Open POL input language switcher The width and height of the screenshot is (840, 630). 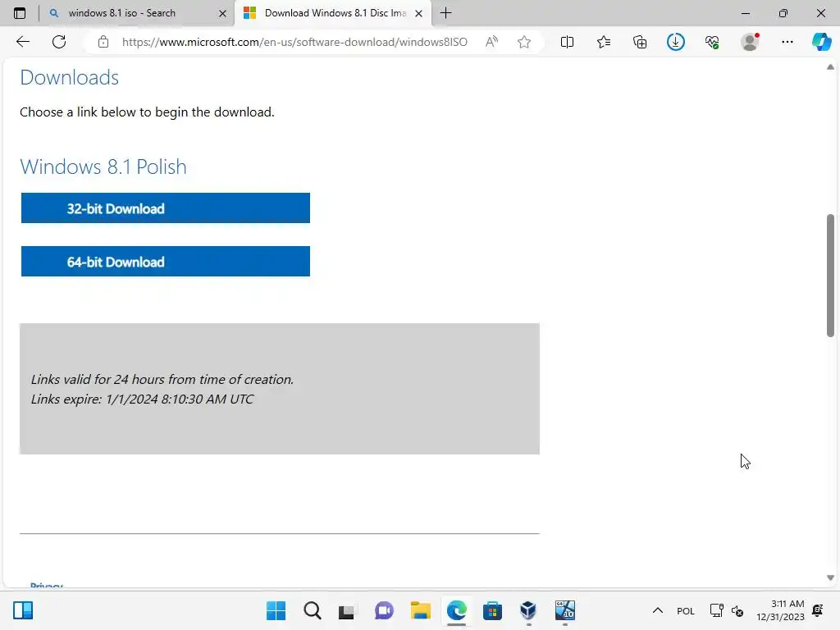point(686,610)
